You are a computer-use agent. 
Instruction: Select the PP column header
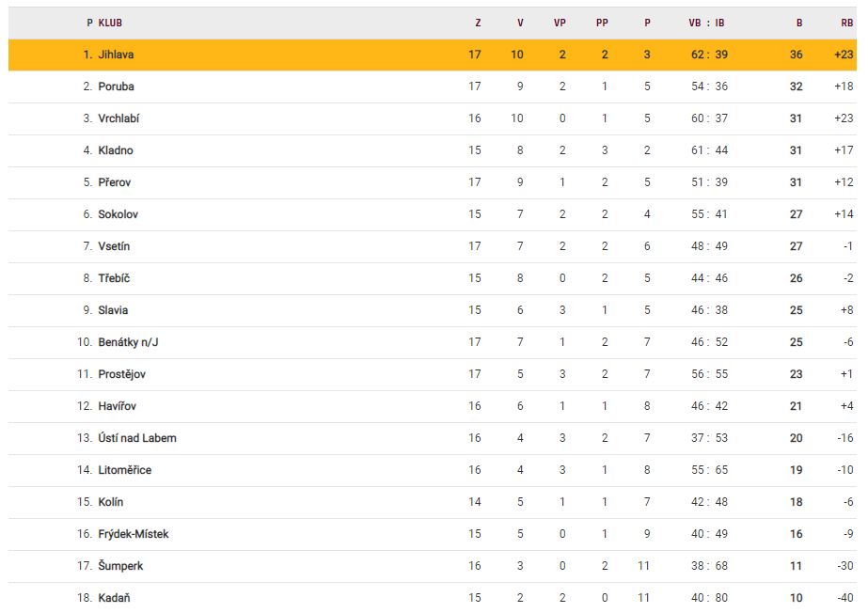(x=602, y=23)
